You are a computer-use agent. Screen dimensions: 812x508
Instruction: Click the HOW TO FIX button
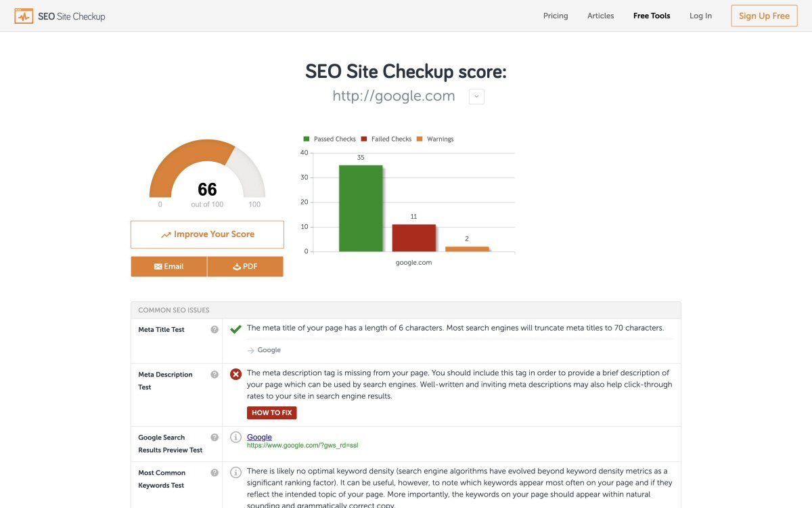tap(271, 412)
